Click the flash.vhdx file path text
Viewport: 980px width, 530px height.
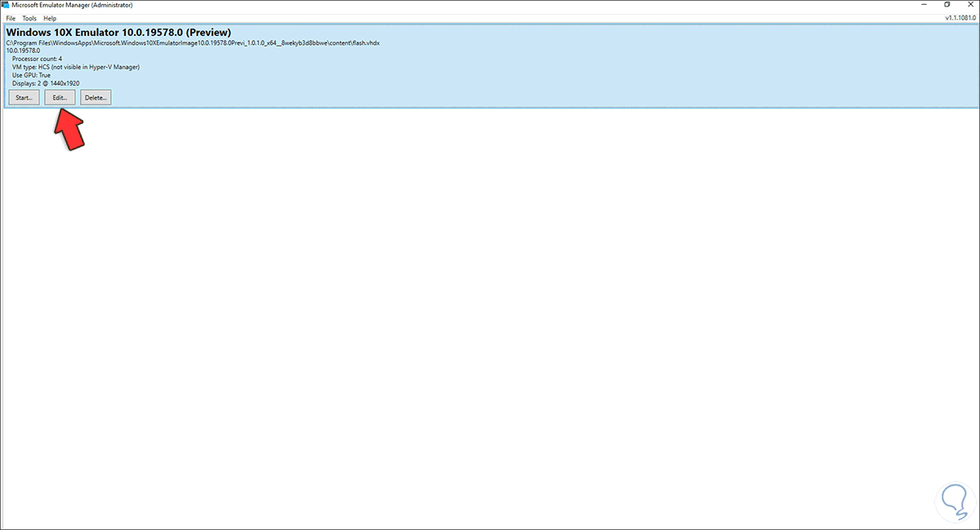click(x=193, y=42)
